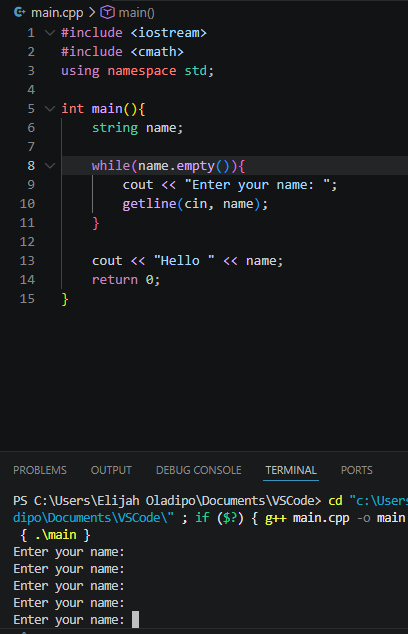Click the 'string name;' declaration
408x634 pixels.
pos(137,128)
